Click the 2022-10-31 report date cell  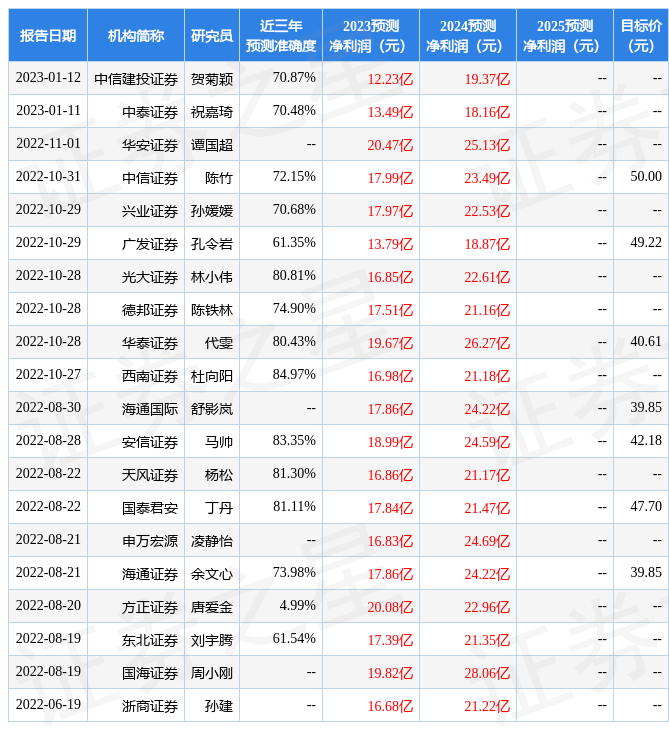pos(48,178)
